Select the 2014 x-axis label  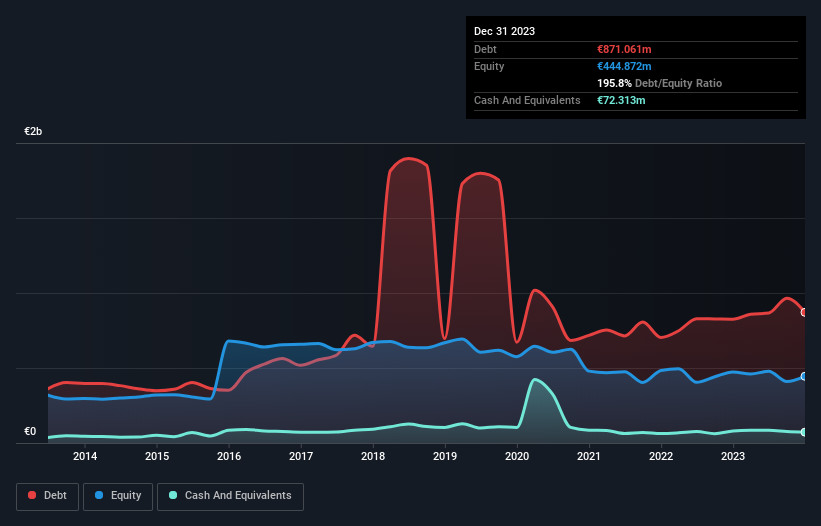[x=85, y=456]
